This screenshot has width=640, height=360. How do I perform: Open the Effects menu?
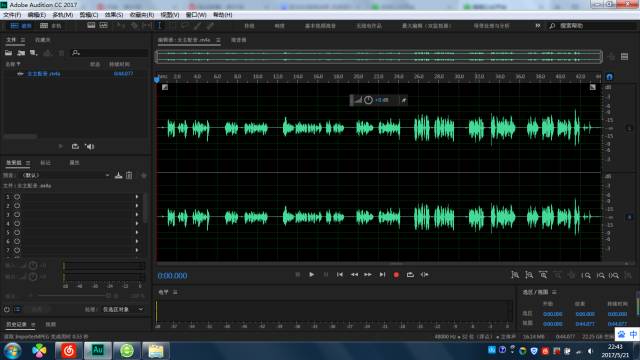click(x=114, y=15)
